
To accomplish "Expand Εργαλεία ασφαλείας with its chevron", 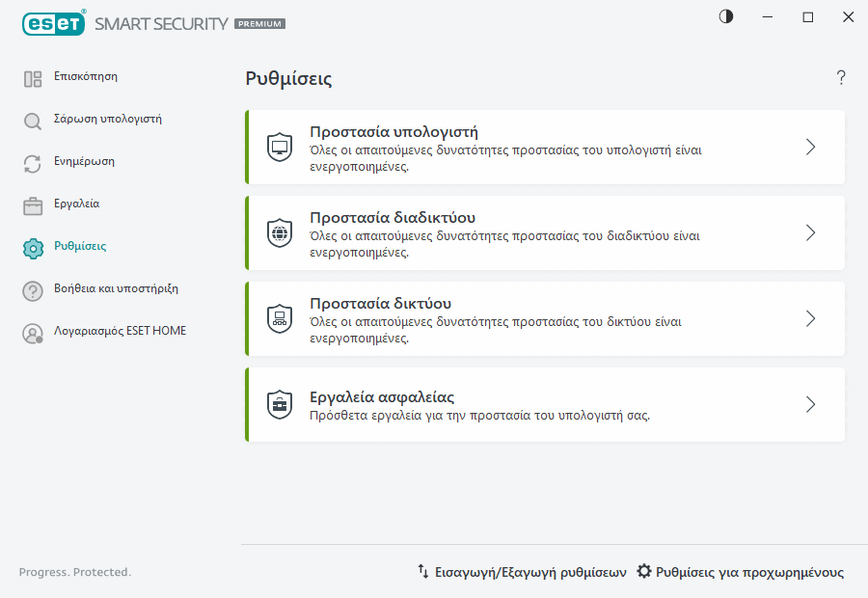I will click(810, 404).
